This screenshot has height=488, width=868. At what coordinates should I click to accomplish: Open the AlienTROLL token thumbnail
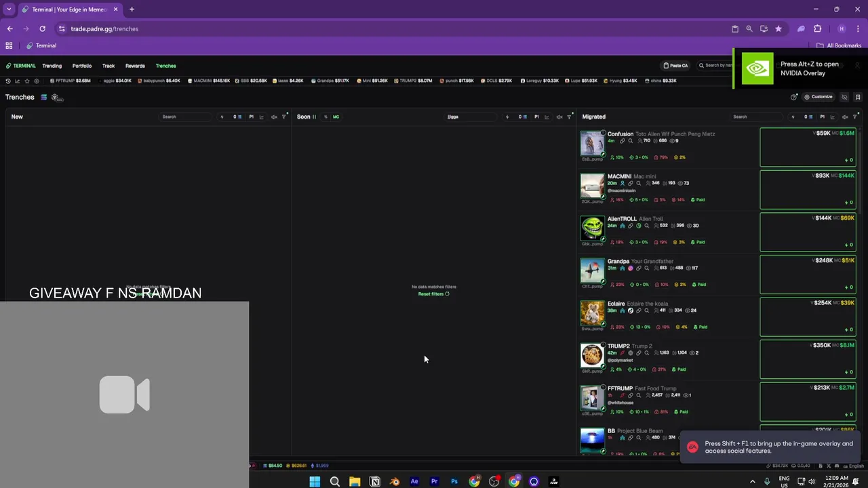click(592, 228)
